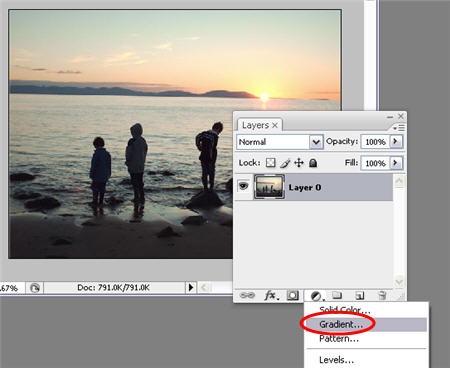Toggle lock position icon
This screenshot has height=368, width=450.
[x=299, y=163]
